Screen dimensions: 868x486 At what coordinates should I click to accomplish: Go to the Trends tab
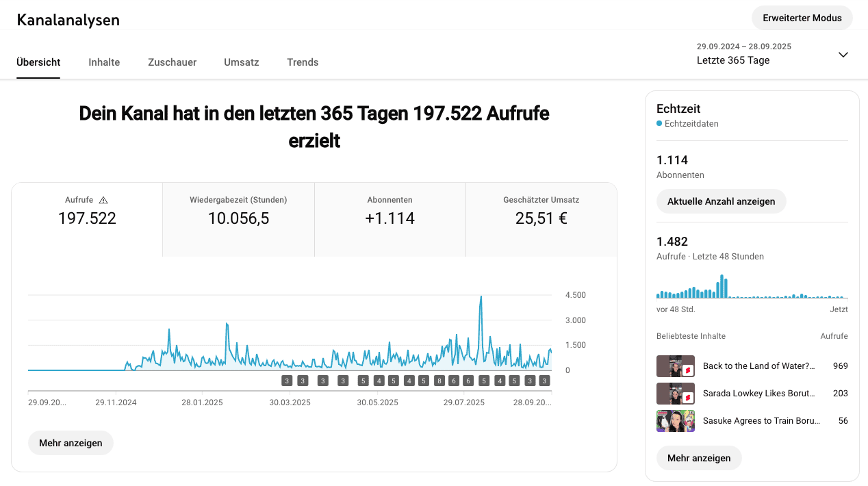point(303,62)
